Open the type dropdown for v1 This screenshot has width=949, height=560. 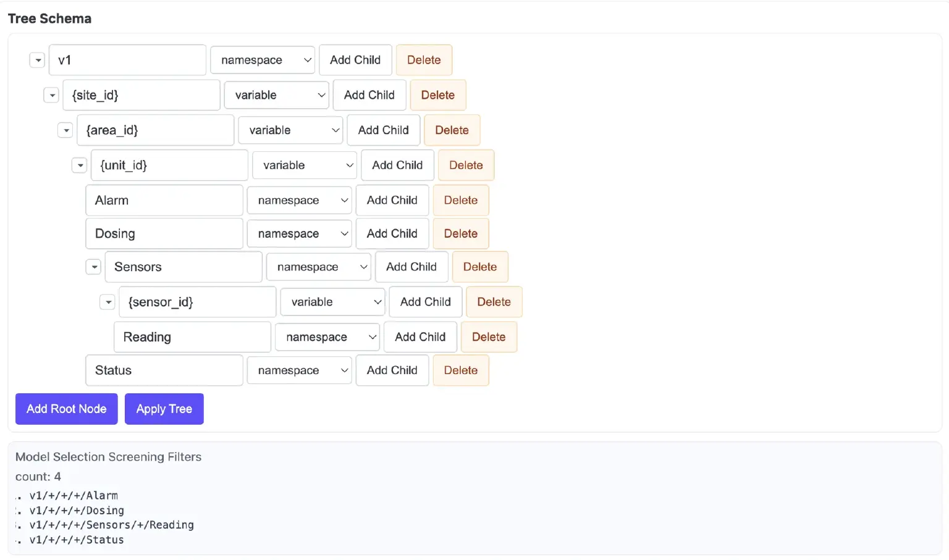263,60
